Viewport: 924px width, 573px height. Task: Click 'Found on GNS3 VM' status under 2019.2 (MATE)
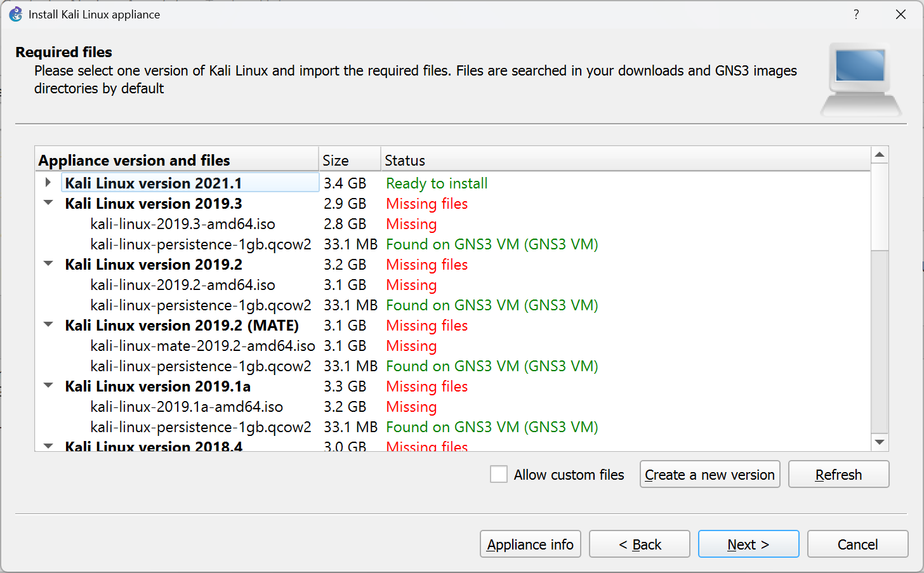click(x=492, y=366)
